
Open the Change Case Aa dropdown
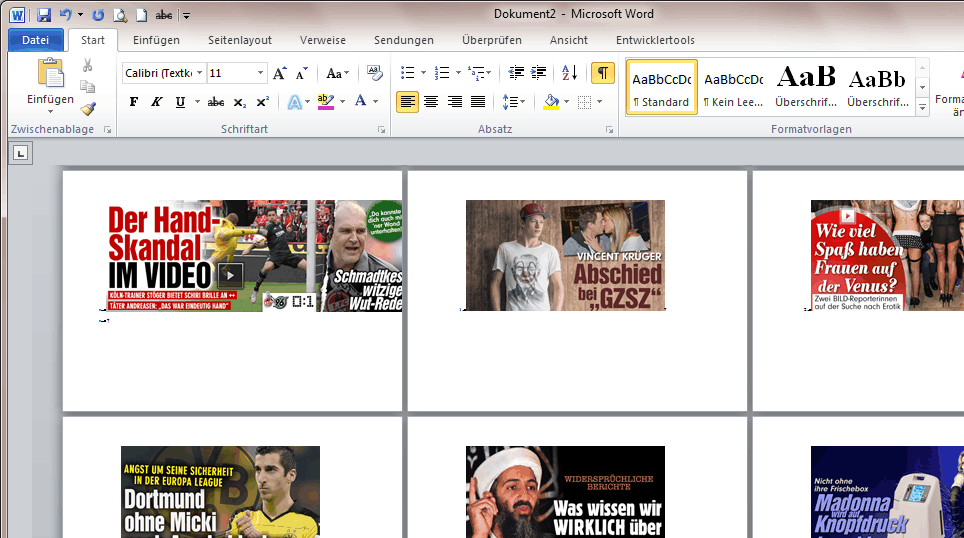[x=338, y=73]
